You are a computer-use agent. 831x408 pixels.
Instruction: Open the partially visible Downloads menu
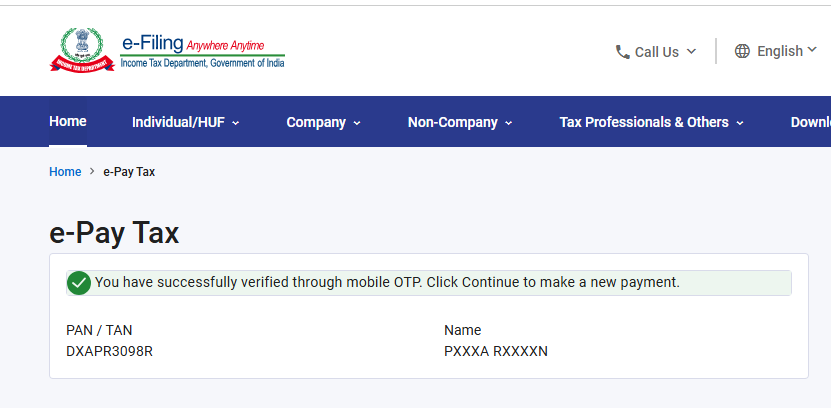(810, 122)
